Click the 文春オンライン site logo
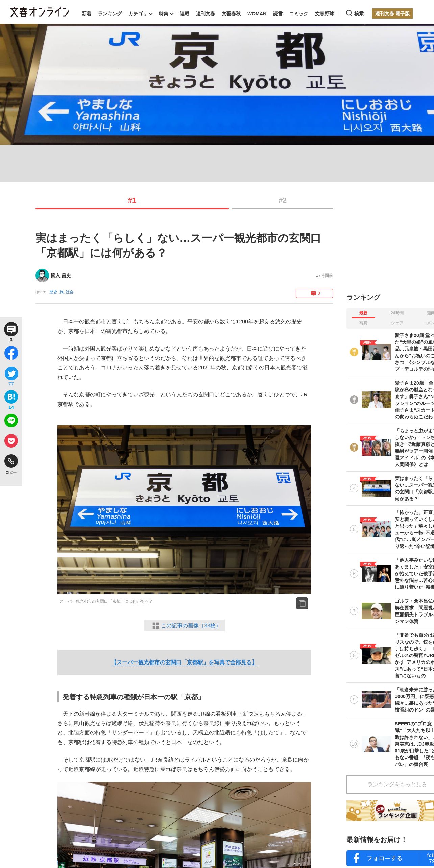Image resolution: width=434 pixels, height=868 pixels. coord(40,12)
